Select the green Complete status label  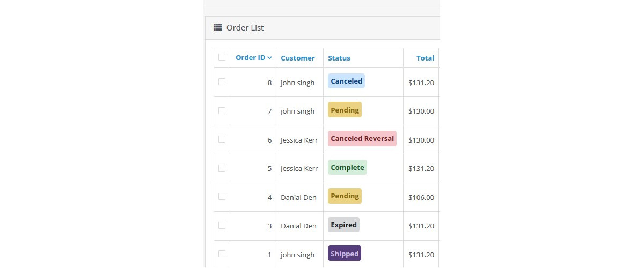pyautogui.click(x=347, y=167)
